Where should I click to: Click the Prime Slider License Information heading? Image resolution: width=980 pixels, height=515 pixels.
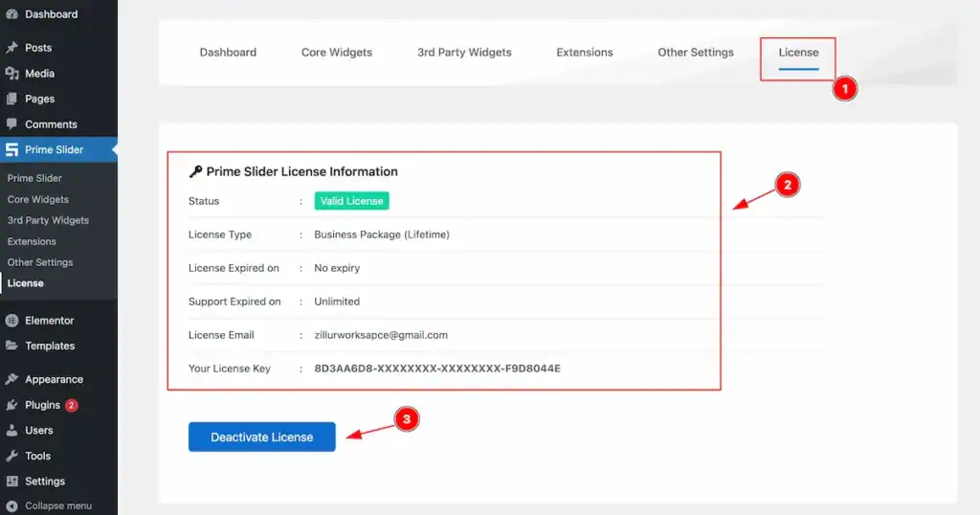[301, 171]
